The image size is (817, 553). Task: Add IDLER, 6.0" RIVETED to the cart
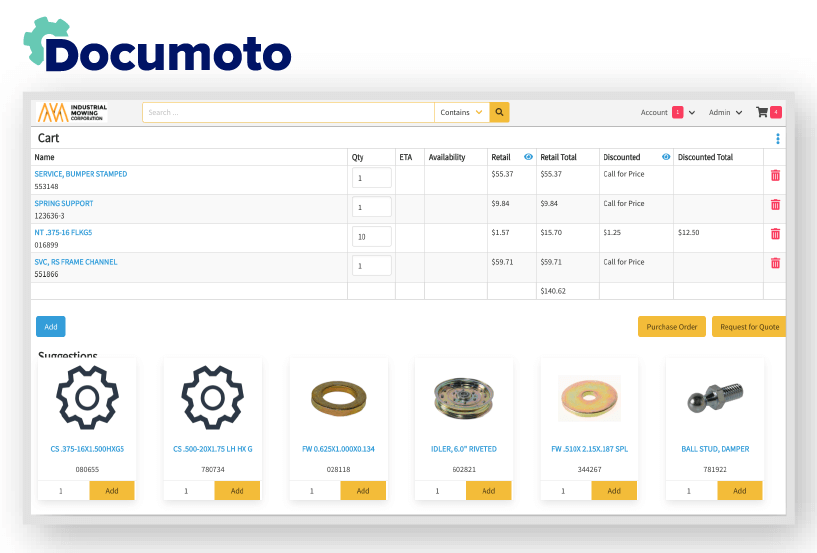(489, 490)
